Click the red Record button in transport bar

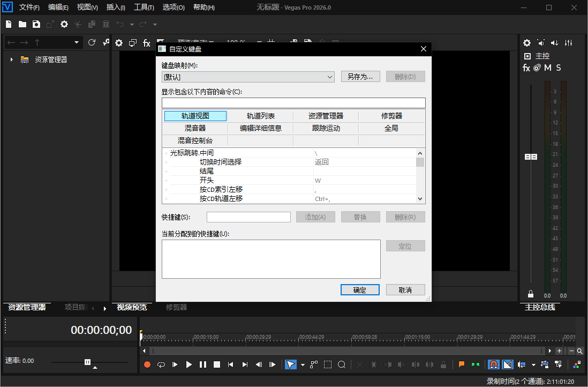[x=147, y=364]
